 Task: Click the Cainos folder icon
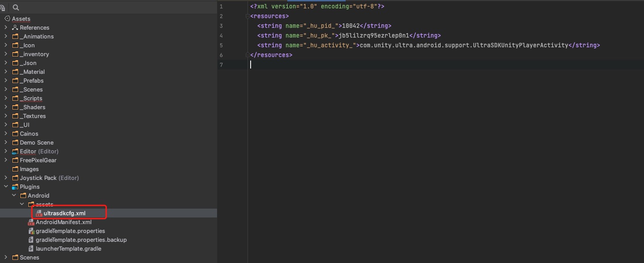point(15,133)
